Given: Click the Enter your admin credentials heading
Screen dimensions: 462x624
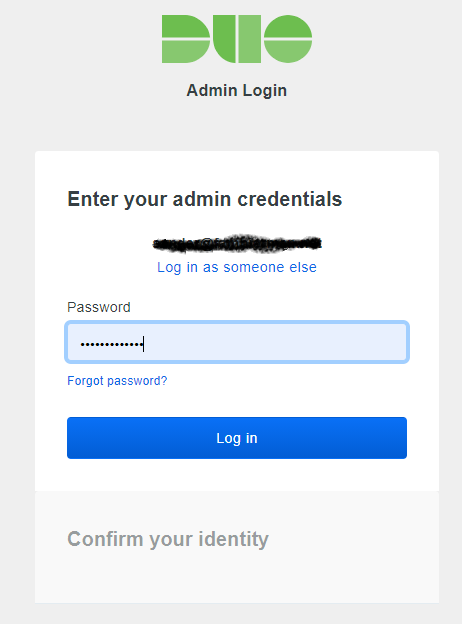Looking at the screenshot, I should point(205,199).
